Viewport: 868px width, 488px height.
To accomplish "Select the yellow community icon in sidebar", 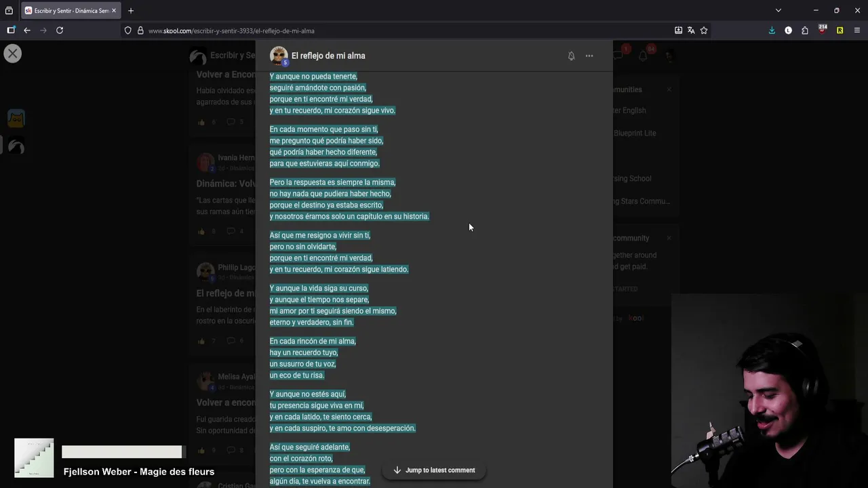I will pos(16,119).
